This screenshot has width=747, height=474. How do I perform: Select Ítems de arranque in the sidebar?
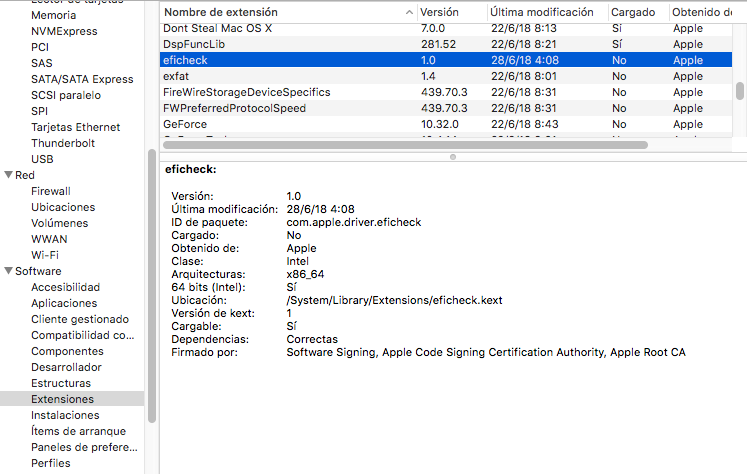click(x=78, y=431)
